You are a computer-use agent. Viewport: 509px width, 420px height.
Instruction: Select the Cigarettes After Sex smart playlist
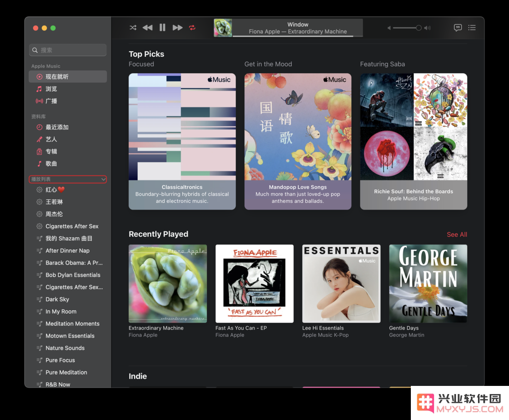coord(68,226)
